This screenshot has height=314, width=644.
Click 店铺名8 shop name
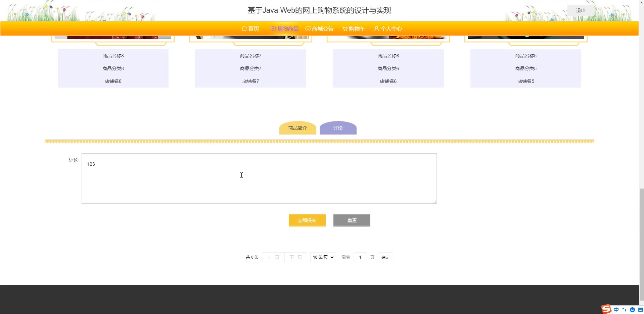tap(113, 81)
